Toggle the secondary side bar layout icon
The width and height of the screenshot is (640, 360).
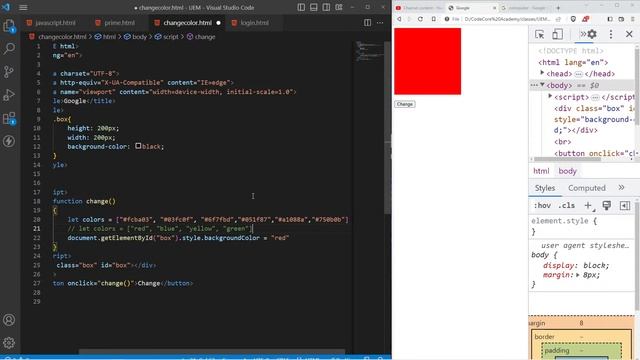[326, 7]
